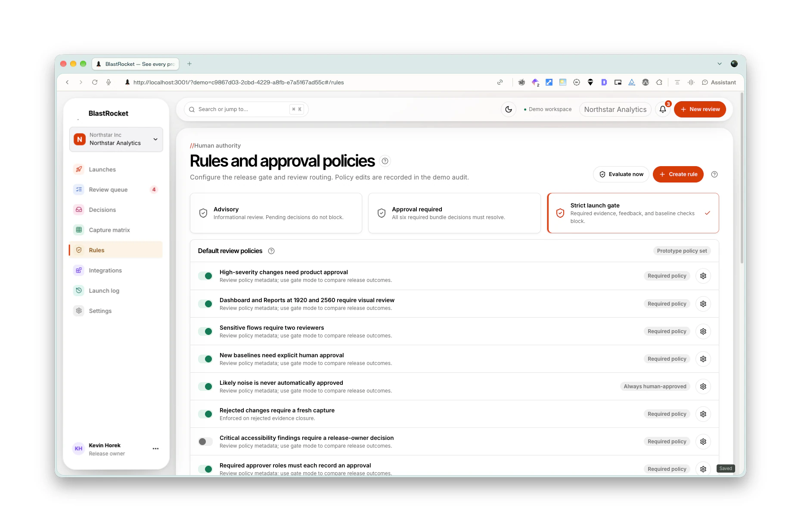
Task: Open Integrations in sidebar
Action: pyautogui.click(x=116, y=271)
